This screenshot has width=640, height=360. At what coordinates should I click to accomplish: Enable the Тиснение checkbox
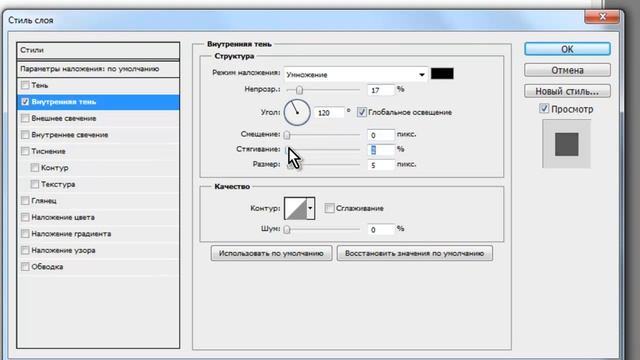pos(25,151)
